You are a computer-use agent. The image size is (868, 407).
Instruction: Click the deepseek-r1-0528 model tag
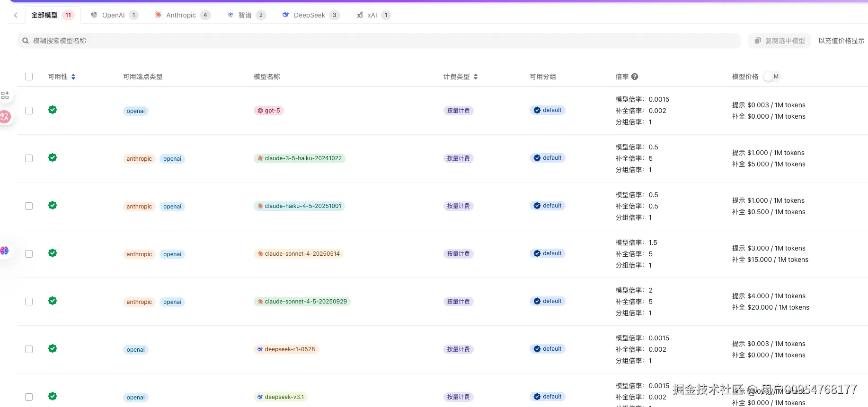[286, 349]
